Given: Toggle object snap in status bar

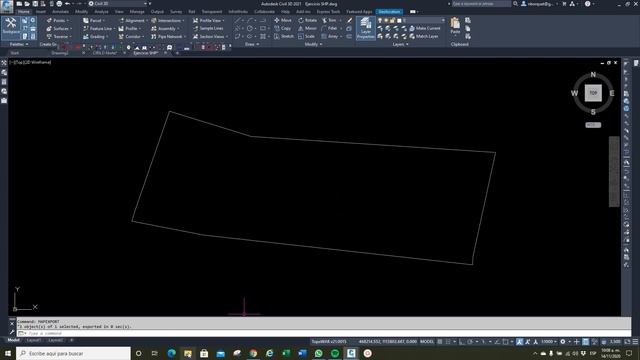Looking at the screenshot, I should point(505,342).
